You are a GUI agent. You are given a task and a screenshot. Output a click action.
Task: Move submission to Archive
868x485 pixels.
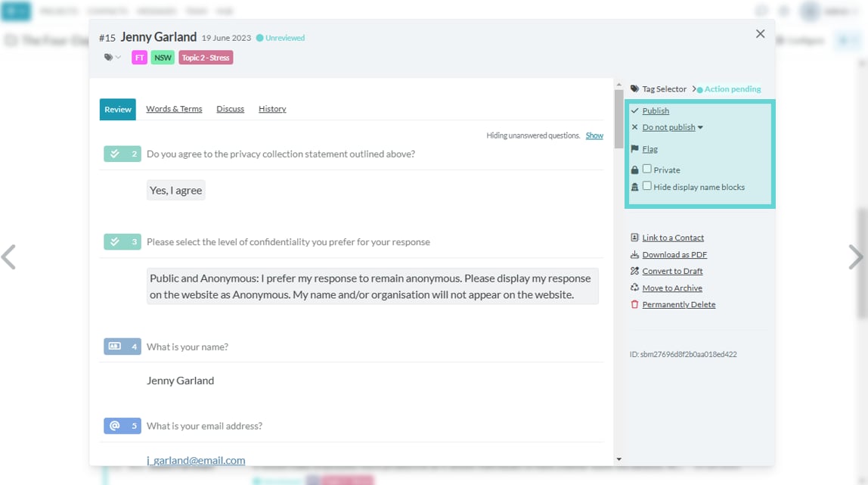pos(672,288)
